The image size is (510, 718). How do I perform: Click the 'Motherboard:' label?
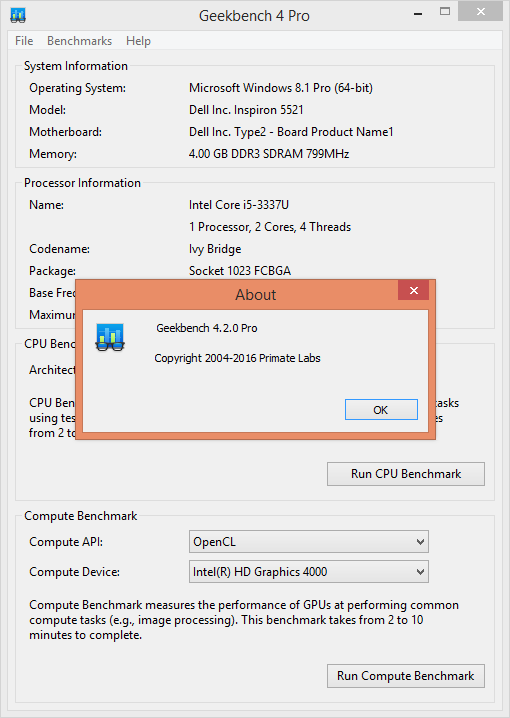pyautogui.click(x=65, y=132)
